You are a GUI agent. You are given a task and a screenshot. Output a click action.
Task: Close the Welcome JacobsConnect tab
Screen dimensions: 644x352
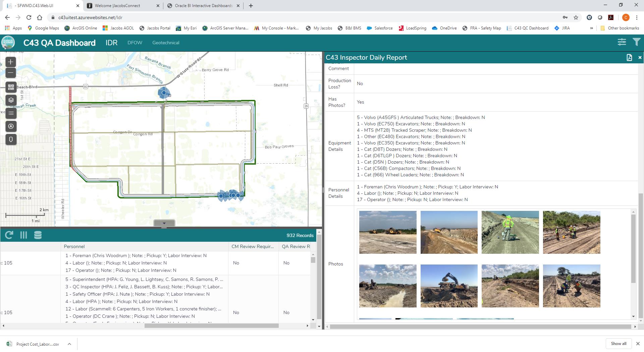(x=158, y=6)
